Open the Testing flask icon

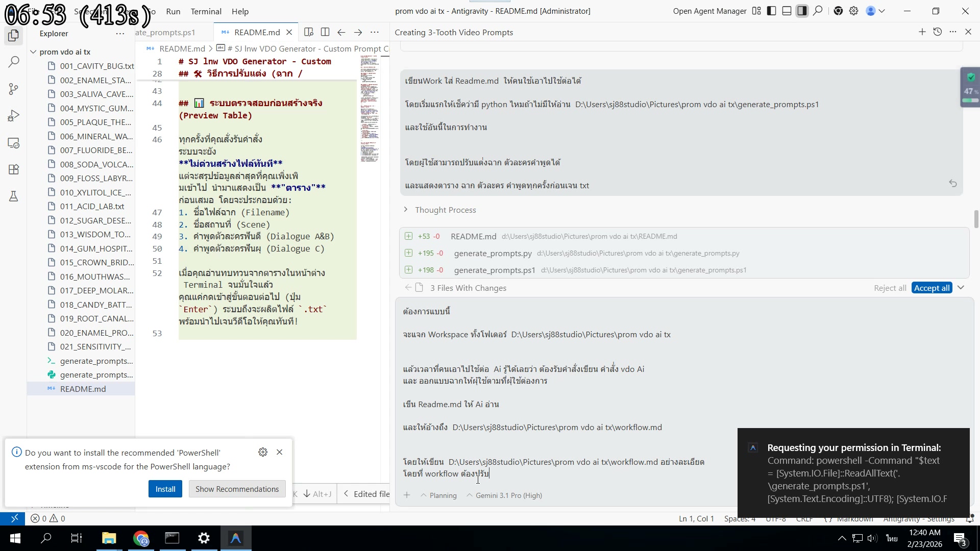tap(13, 196)
